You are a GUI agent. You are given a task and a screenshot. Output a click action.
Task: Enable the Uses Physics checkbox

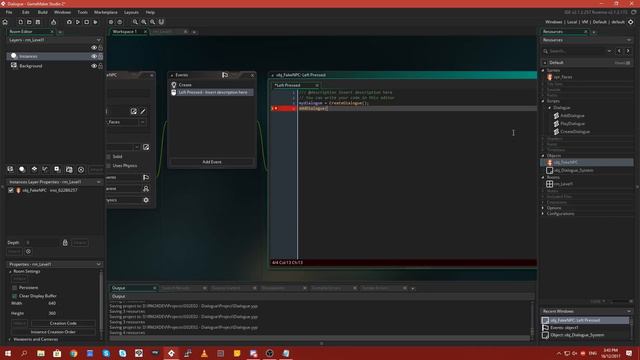click(x=109, y=166)
